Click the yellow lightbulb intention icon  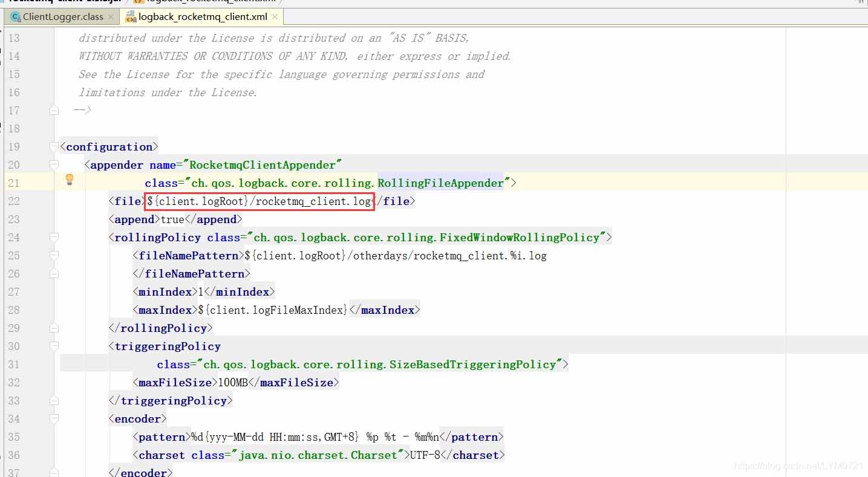[70, 180]
